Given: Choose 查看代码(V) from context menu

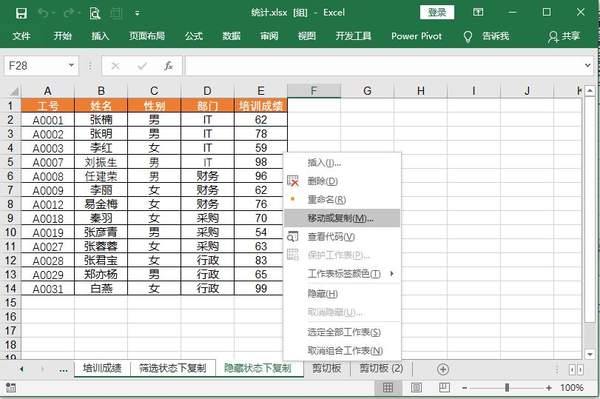Looking at the screenshot, I should point(342,237).
